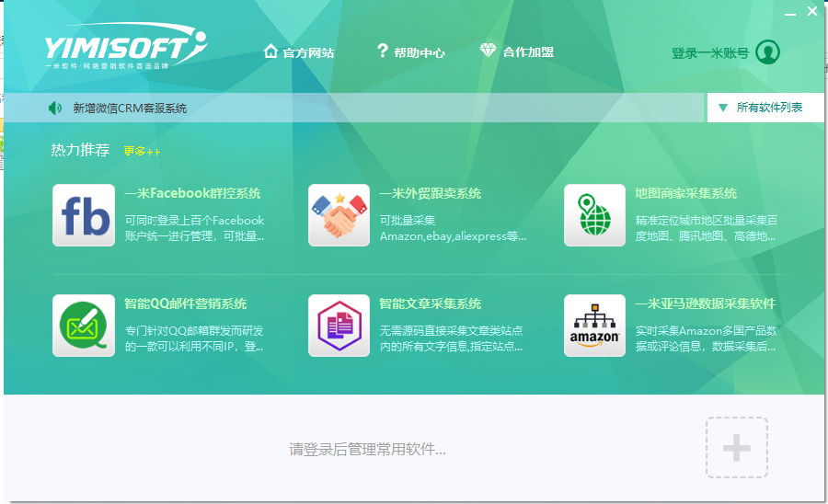828x504 pixels.
Task: Click the 实时采集Amazon多国产品 description
Action: coord(706,338)
